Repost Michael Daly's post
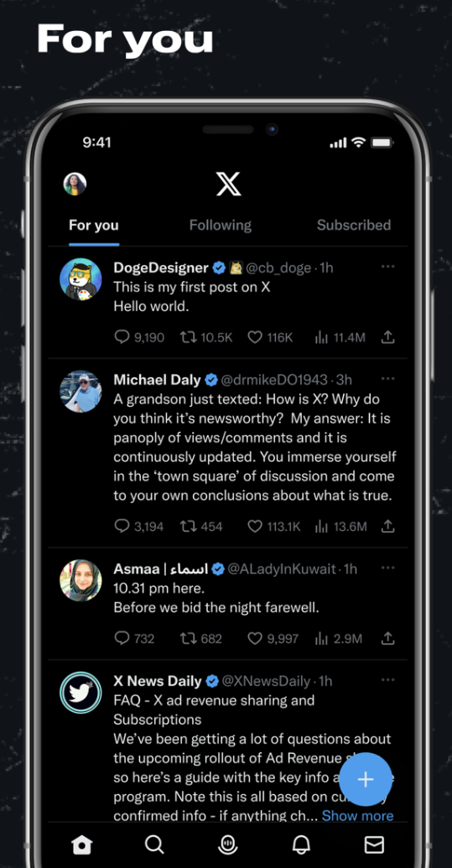The image size is (452, 868). (188, 526)
